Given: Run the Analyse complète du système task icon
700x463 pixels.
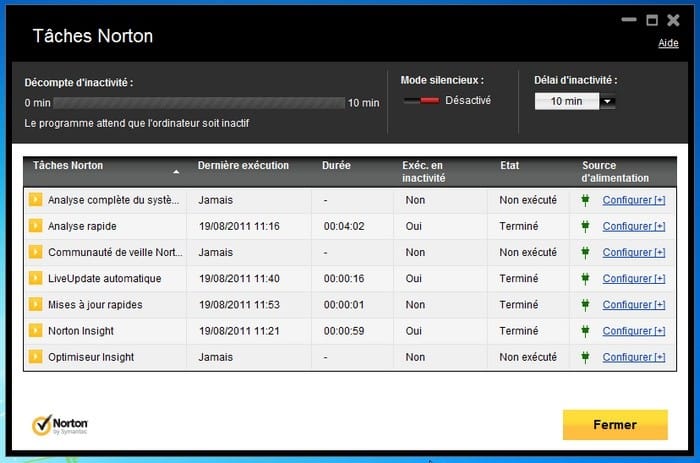Looking at the screenshot, I should pyautogui.click(x=35, y=200).
